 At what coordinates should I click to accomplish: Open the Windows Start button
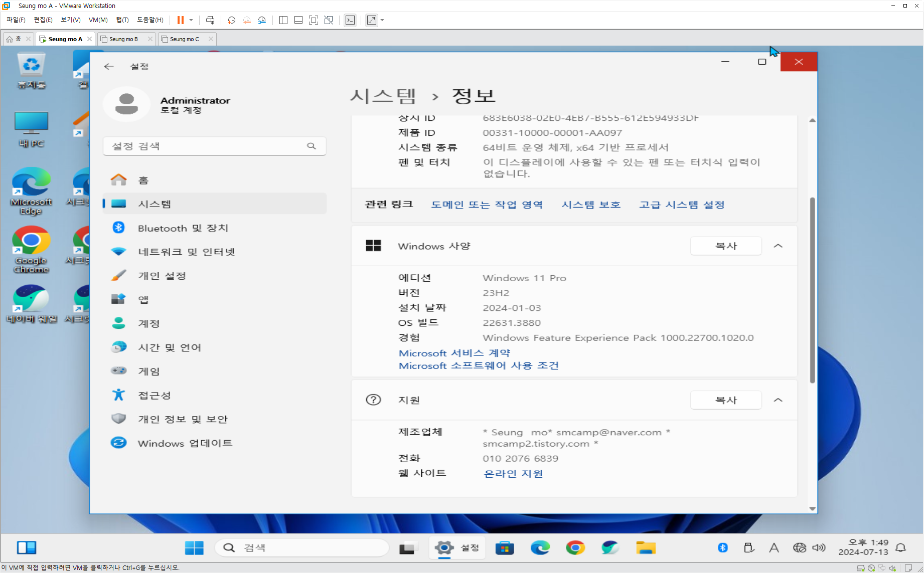click(194, 548)
